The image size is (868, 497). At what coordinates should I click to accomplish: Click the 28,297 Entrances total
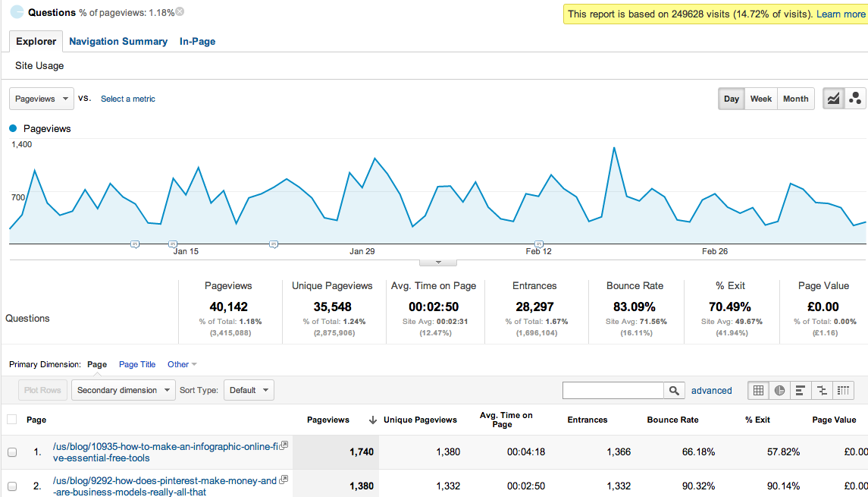point(534,307)
